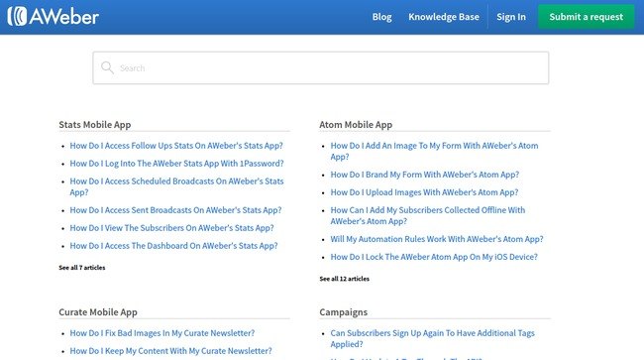Open 'Add My Subscribers Collected Offline' article
Viewport: 644px width, 360px height.
click(428, 215)
